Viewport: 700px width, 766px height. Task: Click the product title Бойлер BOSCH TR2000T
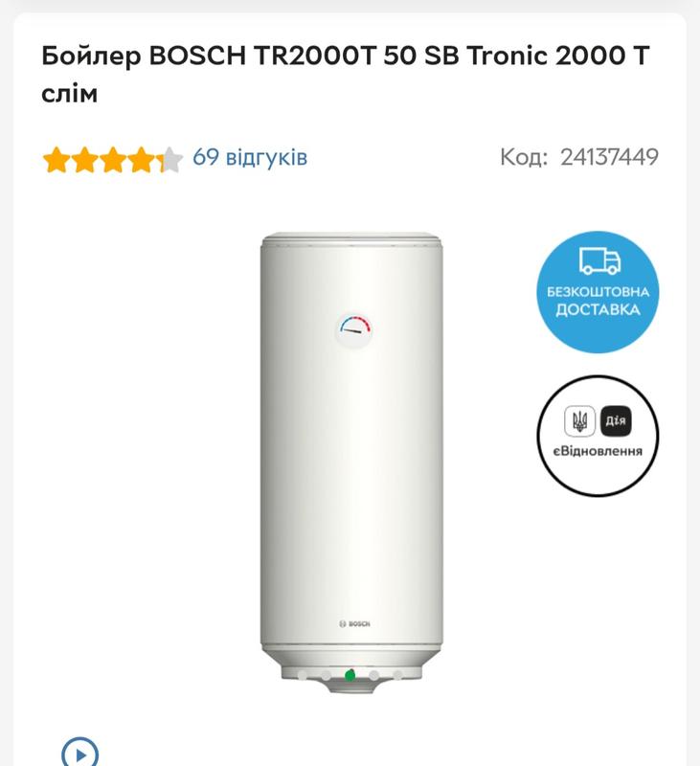pos(346,74)
